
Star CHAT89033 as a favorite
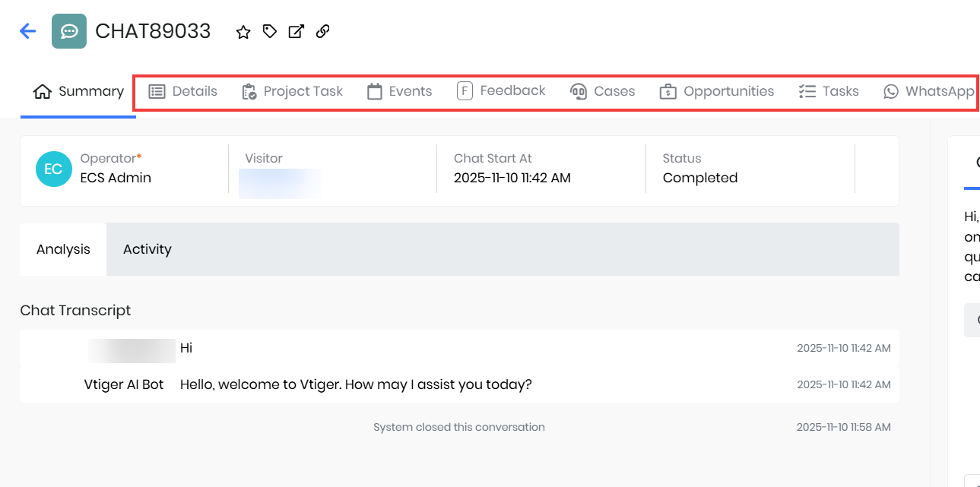(243, 32)
